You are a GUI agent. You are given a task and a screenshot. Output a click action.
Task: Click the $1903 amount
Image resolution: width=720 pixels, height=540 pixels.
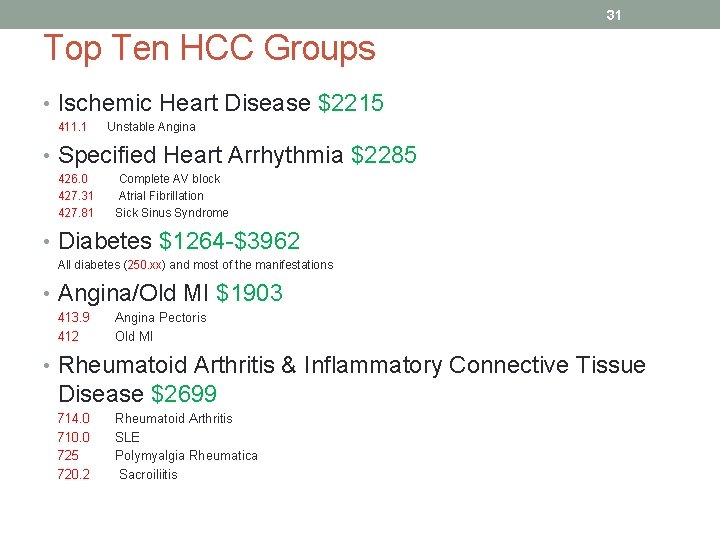click(249, 293)
